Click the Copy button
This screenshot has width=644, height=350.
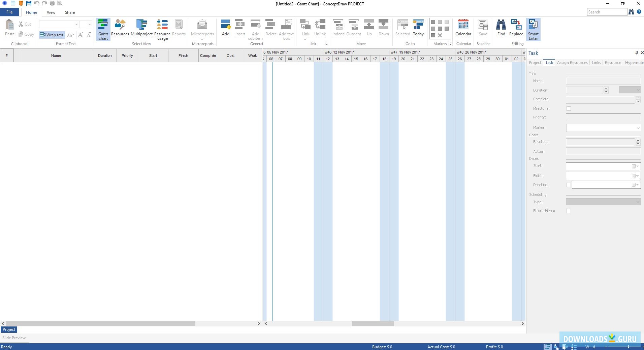26,34
